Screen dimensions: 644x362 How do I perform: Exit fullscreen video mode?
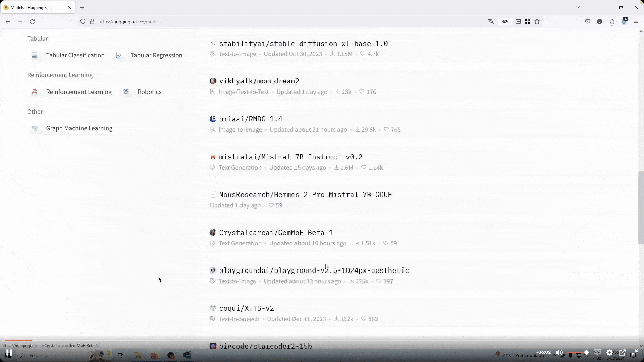coord(634,353)
